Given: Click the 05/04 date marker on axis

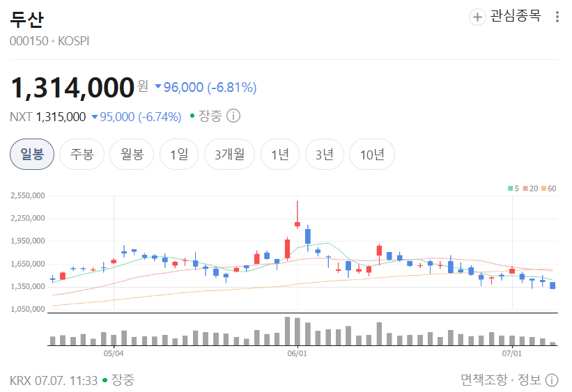Looking at the screenshot, I should pyautogui.click(x=114, y=353).
